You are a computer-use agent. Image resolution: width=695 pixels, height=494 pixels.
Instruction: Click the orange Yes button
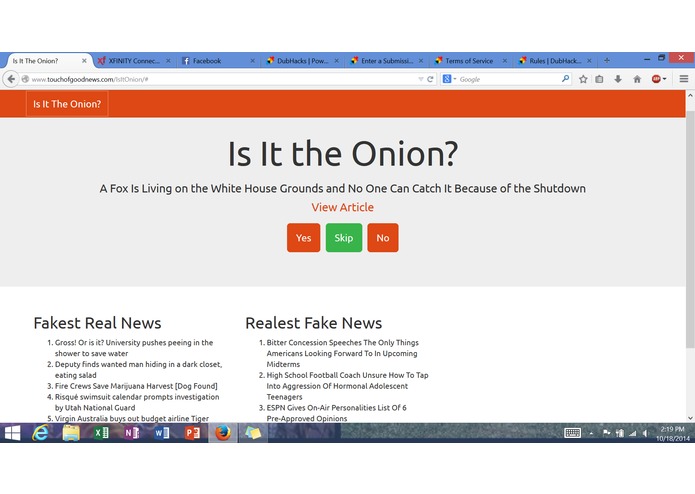pos(303,237)
